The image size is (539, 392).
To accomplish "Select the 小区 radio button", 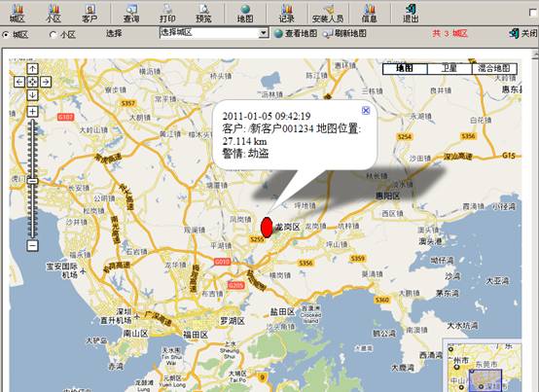I will pyautogui.click(x=53, y=34).
